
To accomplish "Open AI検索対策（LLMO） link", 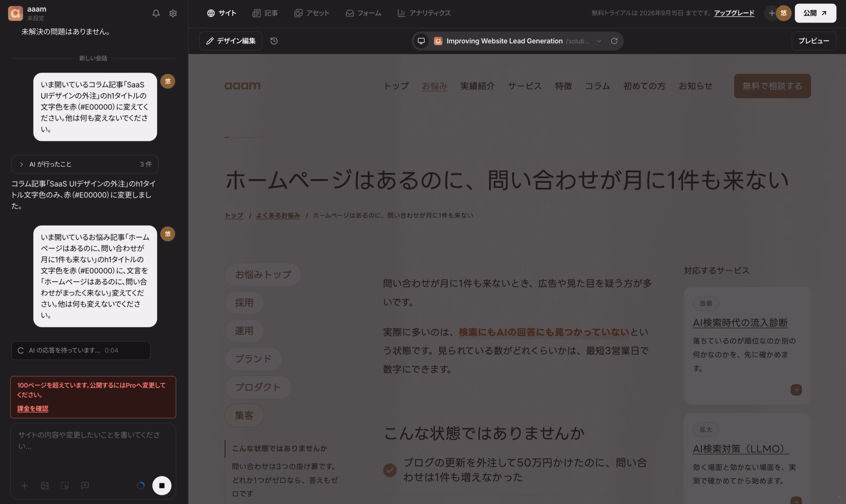I will click(x=740, y=449).
